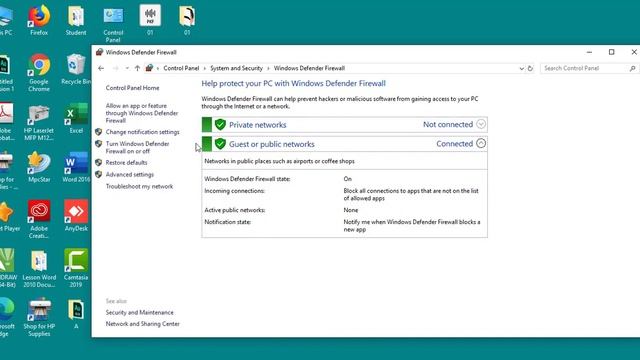Select the Windows Defender Firewall breadcrumb

(309, 68)
